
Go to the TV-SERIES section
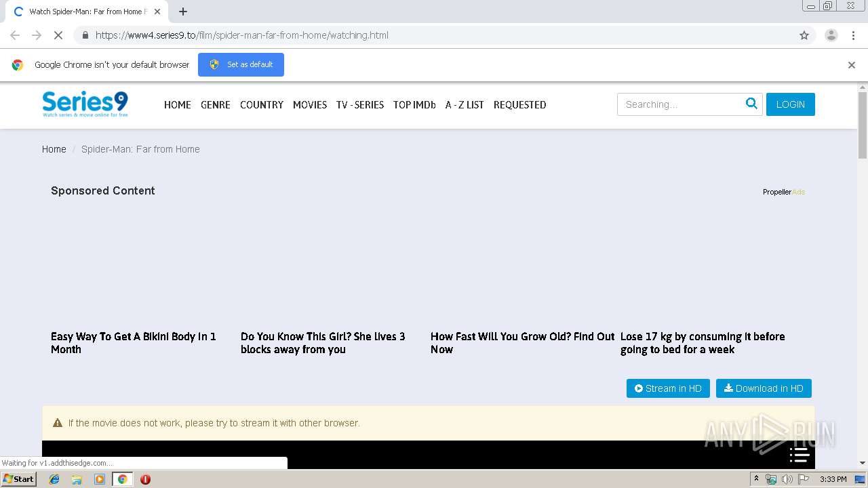(x=360, y=104)
